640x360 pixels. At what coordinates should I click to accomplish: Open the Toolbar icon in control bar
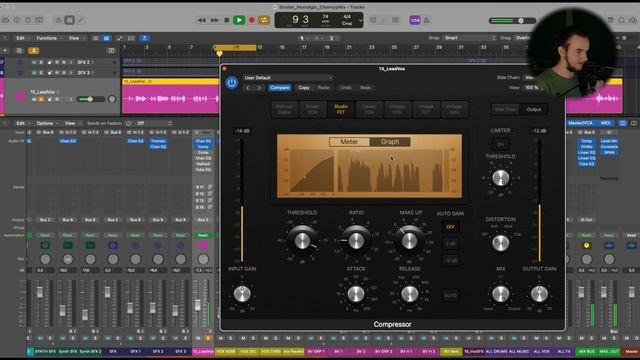(x=39, y=20)
